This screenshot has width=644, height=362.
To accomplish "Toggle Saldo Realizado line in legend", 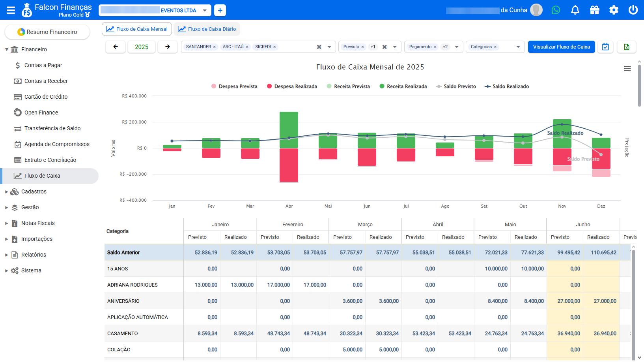I will pyautogui.click(x=507, y=86).
